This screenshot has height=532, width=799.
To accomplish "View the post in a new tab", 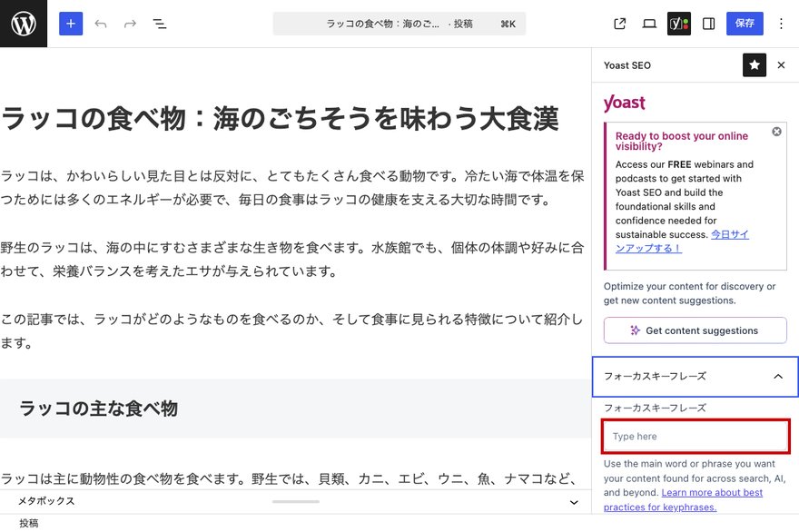I will point(619,24).
